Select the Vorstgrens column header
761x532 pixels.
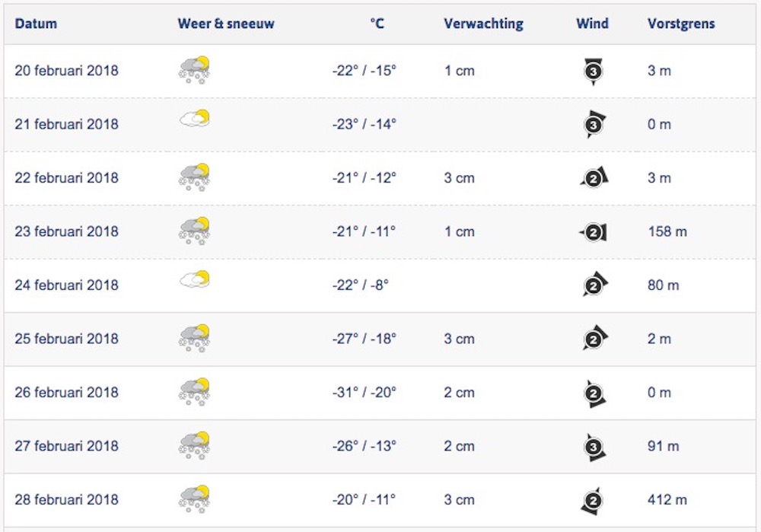[681, 24]
